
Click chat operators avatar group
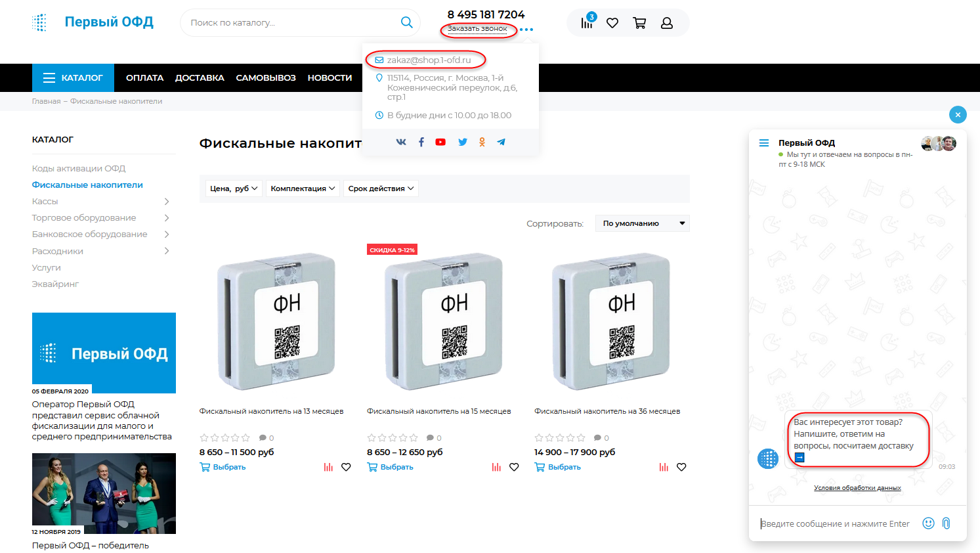(x=939, y=144)
